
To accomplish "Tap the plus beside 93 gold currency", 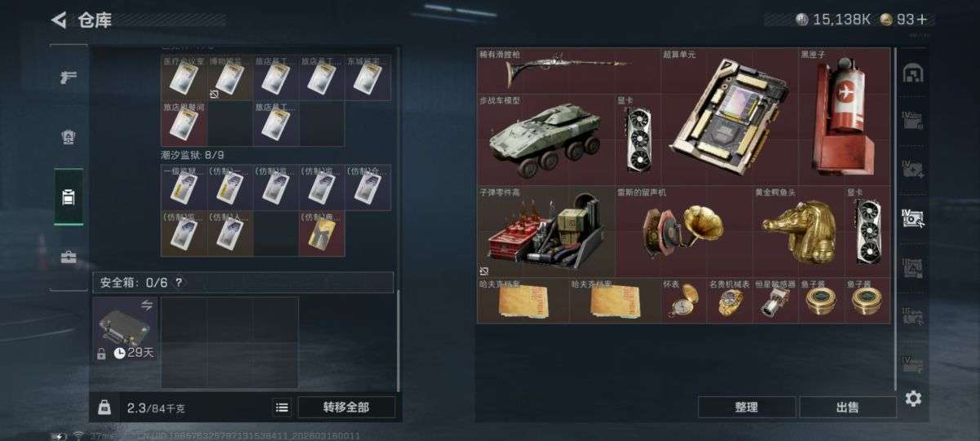I will [x=922, y=20].
